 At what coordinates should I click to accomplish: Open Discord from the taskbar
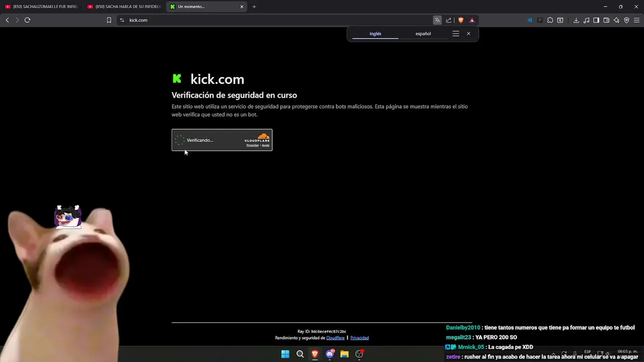tap(330, 354)
